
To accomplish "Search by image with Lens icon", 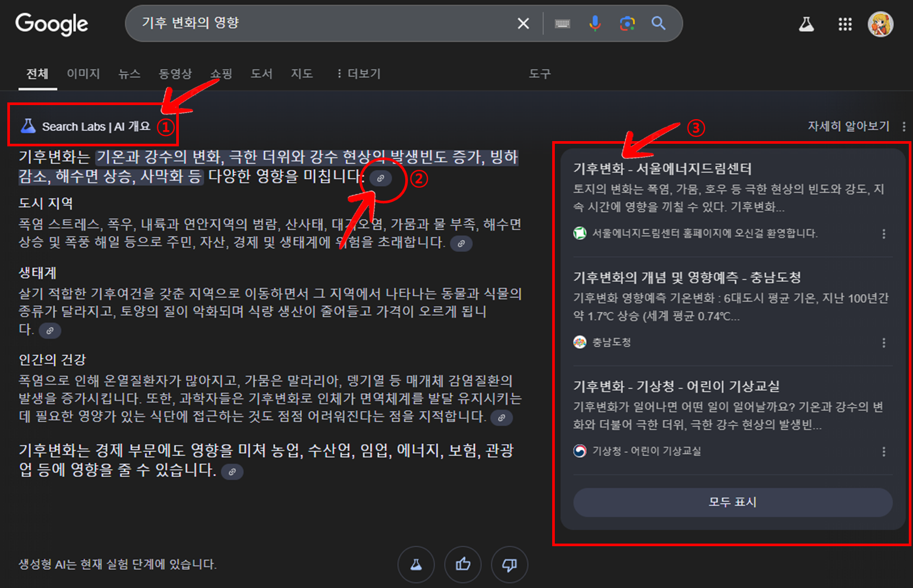I will [627, 24].
